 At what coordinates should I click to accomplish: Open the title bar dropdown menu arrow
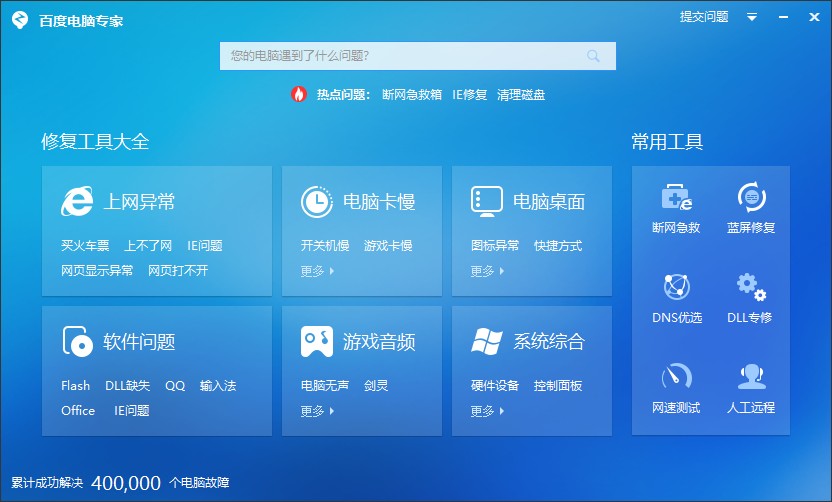[x=752, y=17]
